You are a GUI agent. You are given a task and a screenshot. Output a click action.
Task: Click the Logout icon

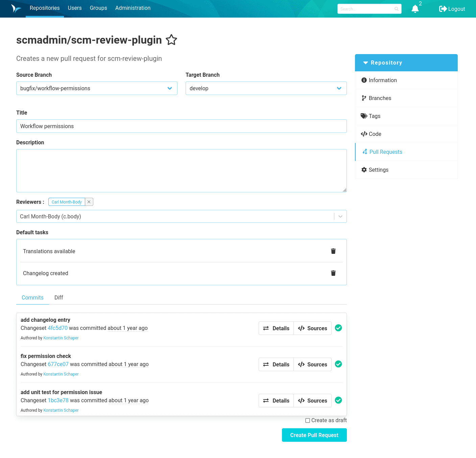(x=443, y=9)
